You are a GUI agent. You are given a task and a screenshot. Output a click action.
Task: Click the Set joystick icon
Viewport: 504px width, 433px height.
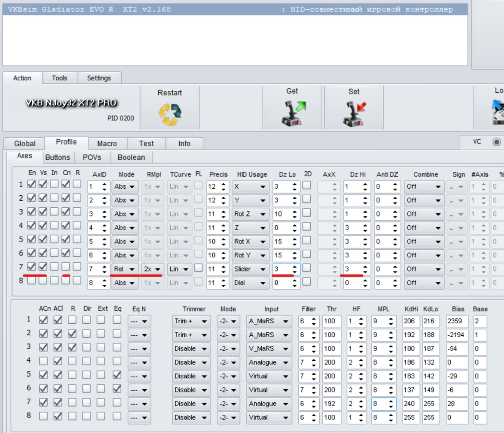(x=353, y=113)
